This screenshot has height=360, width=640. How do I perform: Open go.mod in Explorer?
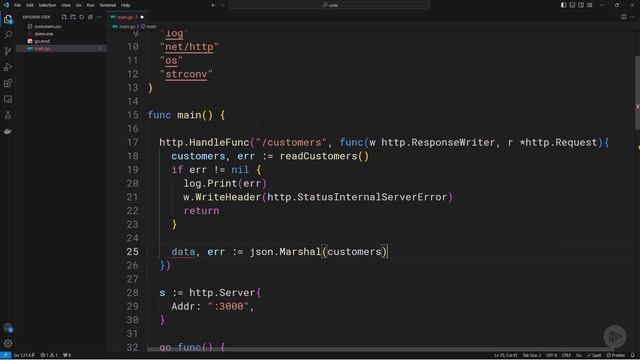[42, 41]
